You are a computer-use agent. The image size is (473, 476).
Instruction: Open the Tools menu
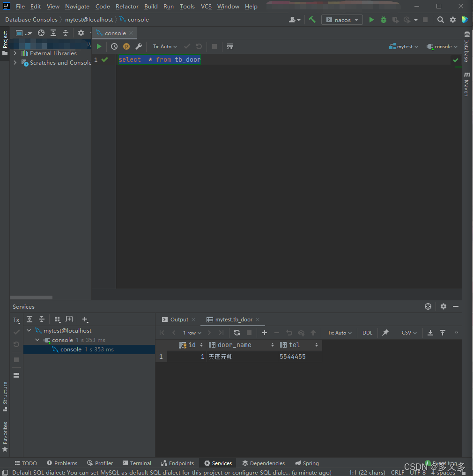(x=187, y=7)
